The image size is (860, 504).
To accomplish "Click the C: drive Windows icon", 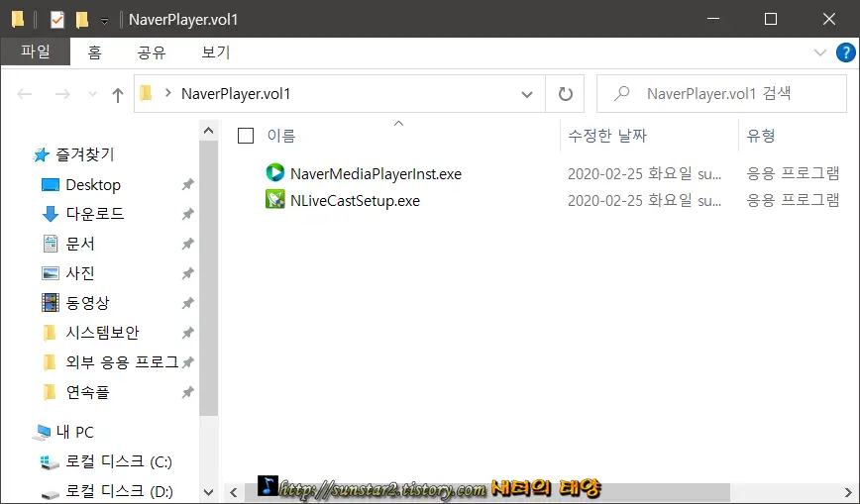I will pyautogui.click(x=50, y=462).
